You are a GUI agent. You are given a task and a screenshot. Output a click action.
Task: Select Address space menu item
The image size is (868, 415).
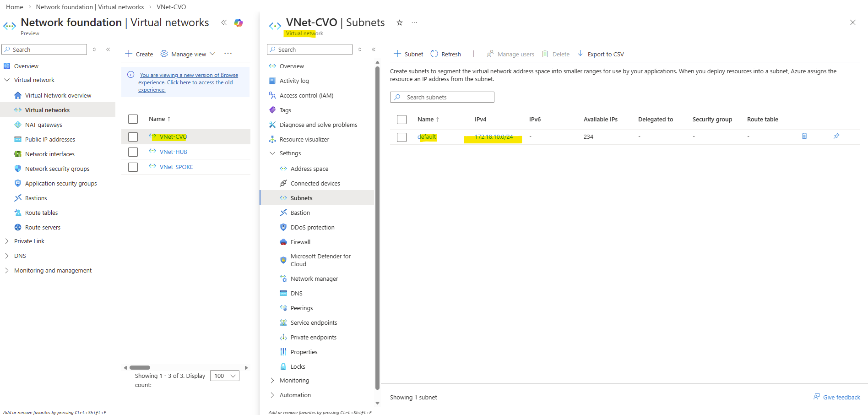pyautogui.click(x=309, y=169)
